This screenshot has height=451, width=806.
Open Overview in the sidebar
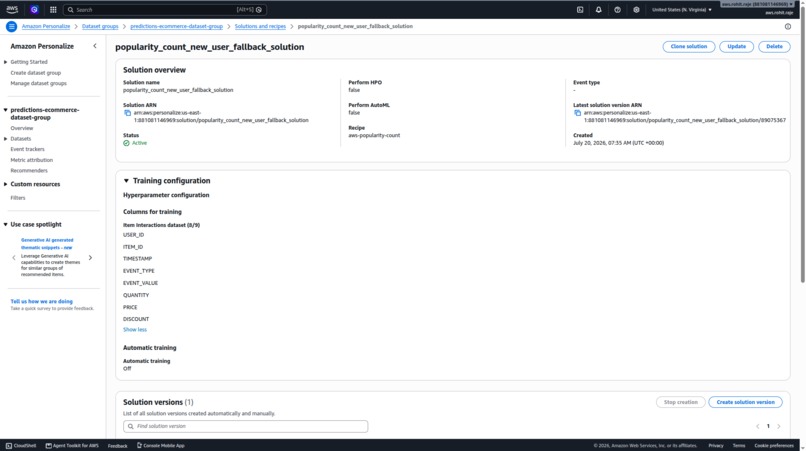click(x=22, y=128)
